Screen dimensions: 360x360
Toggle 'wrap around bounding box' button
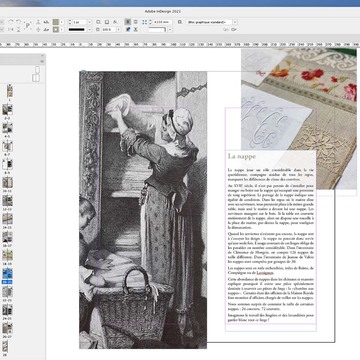point(136,22)
